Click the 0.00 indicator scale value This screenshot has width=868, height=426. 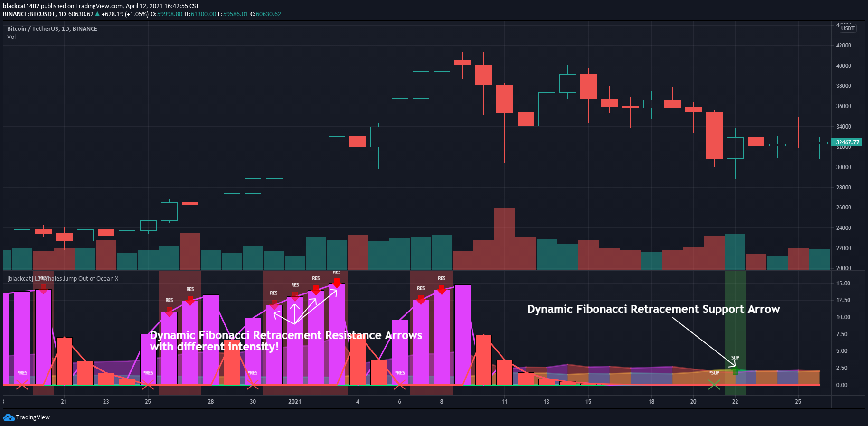[x=842, y=385]
